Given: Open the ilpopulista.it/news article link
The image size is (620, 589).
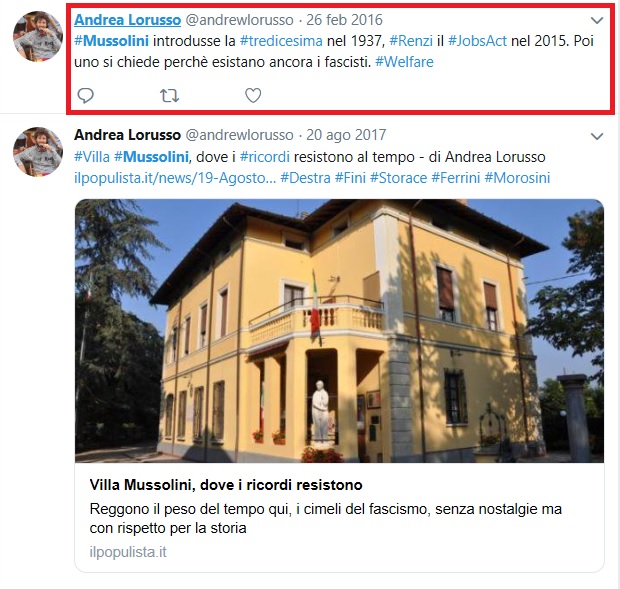Looking at the screenshot, I should coord(175,178).
